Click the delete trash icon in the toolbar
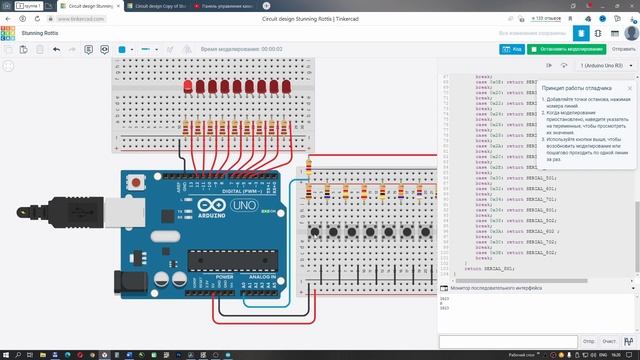 coord(40,49)
